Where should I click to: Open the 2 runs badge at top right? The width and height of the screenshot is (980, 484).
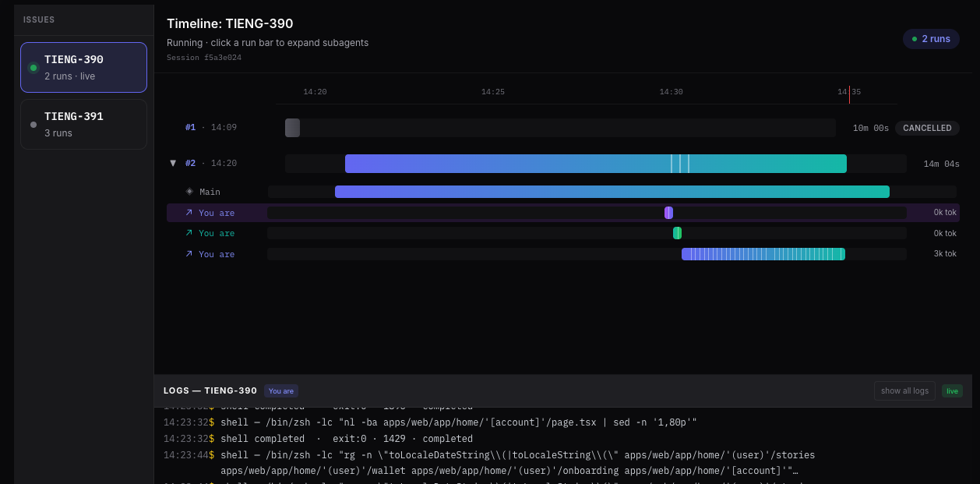click(931, 38)
